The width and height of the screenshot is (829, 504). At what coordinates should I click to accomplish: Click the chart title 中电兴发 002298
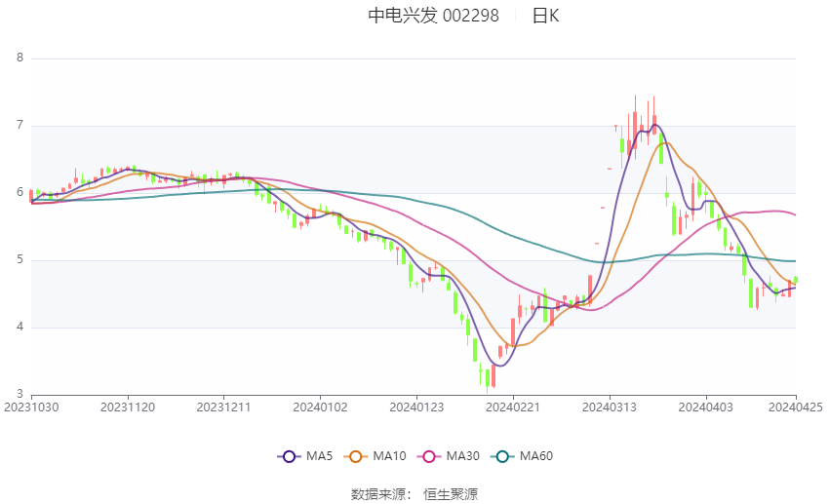click(x=434, y=16)
